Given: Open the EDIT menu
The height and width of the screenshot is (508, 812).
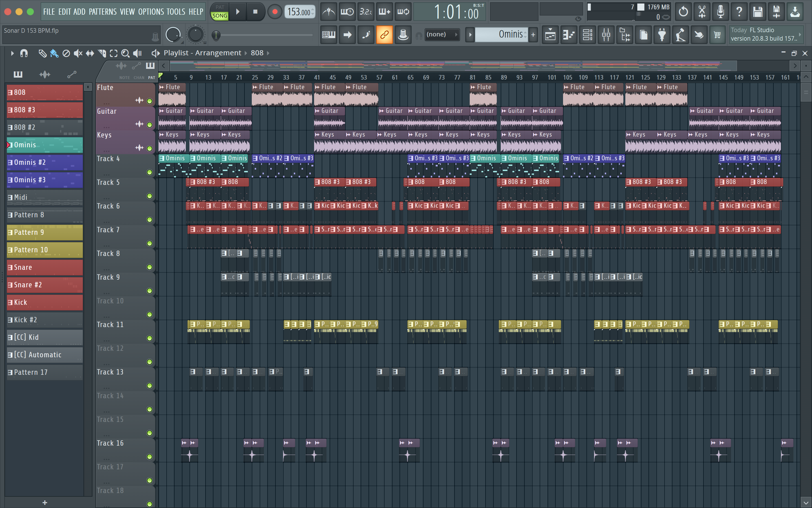Looking at the screenshot, I should tap(64, 12).
